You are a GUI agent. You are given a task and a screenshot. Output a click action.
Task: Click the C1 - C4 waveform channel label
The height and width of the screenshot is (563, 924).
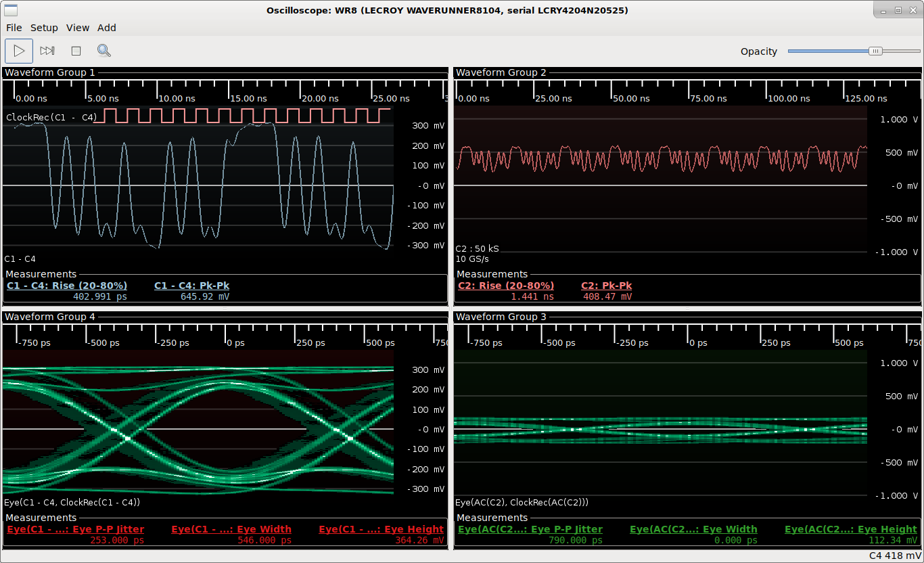point(20,258)
